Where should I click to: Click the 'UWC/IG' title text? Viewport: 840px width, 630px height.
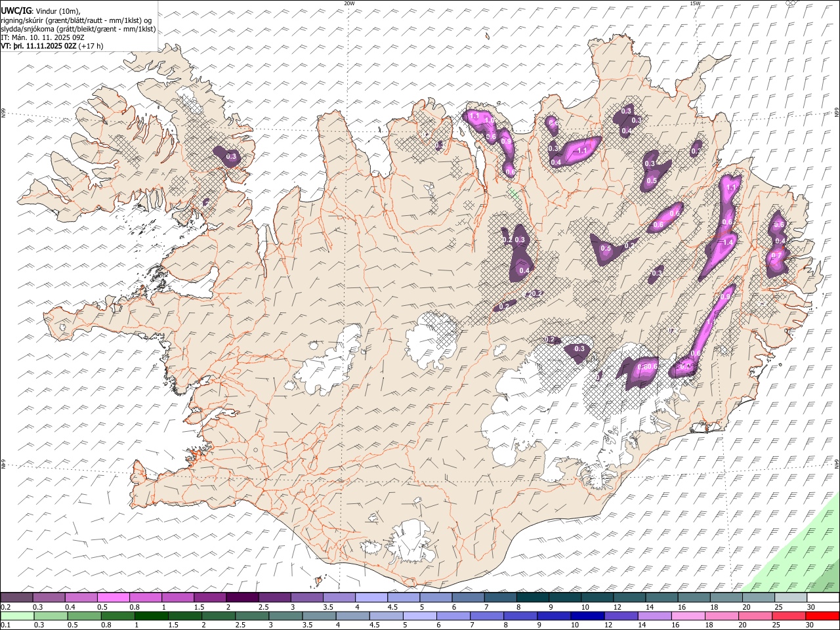coord(16,10)
